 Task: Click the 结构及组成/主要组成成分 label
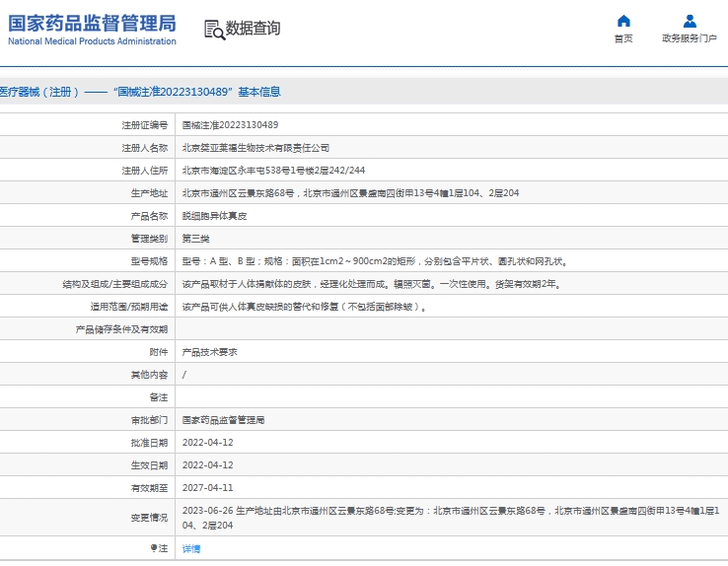[115, 284]
